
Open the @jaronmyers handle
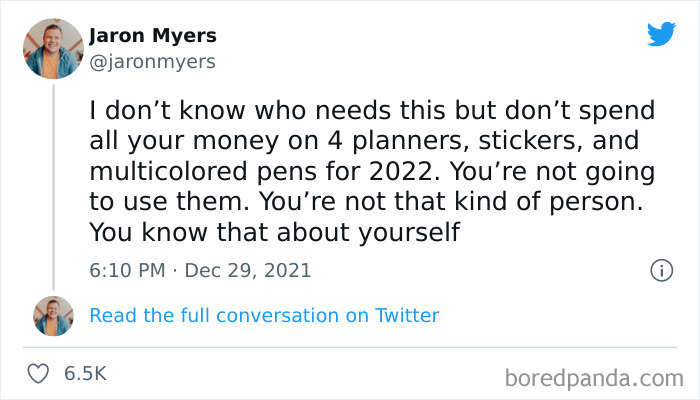152,62
